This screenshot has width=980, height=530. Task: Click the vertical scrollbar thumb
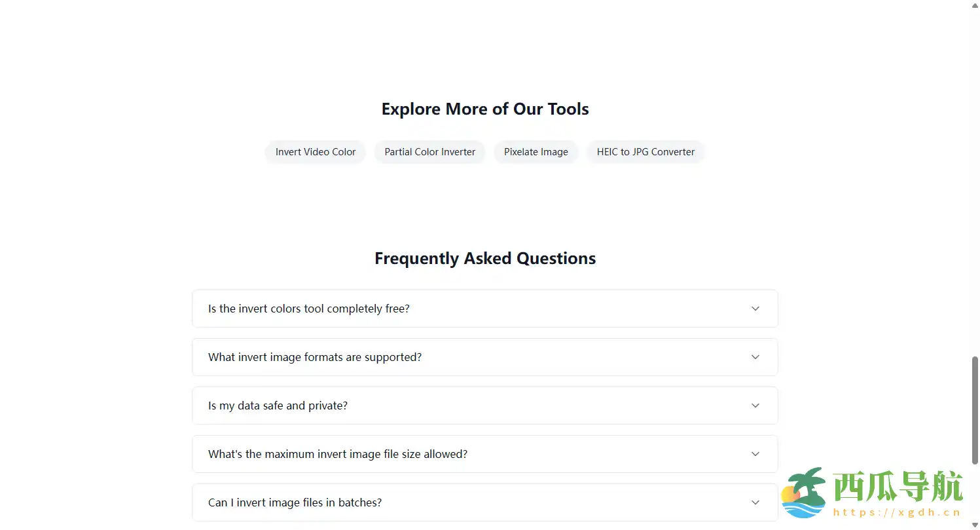(x=975, y=410)
